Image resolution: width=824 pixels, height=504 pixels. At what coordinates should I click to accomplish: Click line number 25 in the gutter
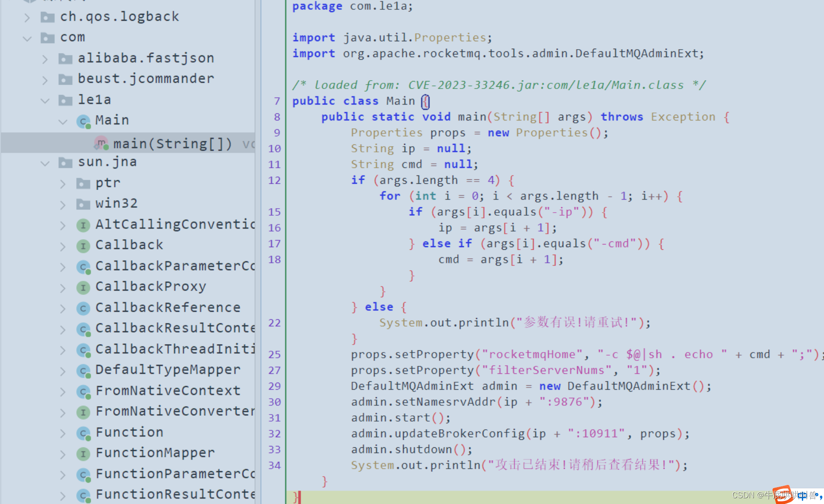pyautogui.click(x=274, y=355)
